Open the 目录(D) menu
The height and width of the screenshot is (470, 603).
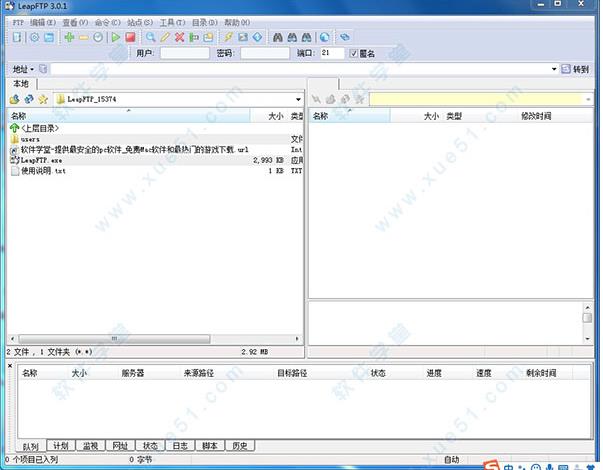(205, 23)
